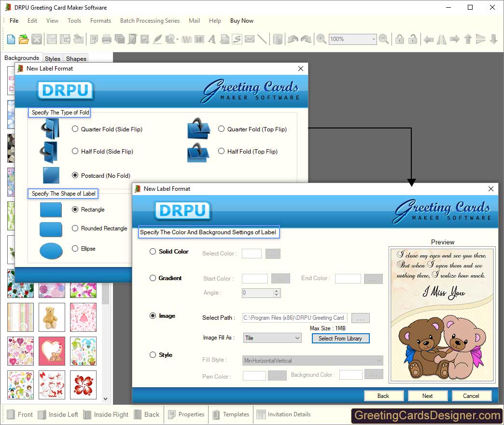504x425 pixels.
Task: Click the database cylinder toolbar icon
Action: tap(278, 39)
